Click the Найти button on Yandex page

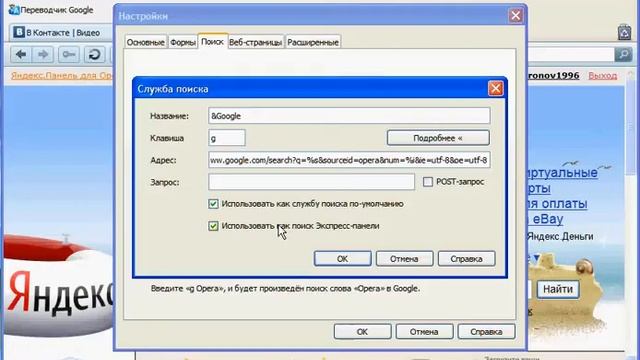[558, 289]
